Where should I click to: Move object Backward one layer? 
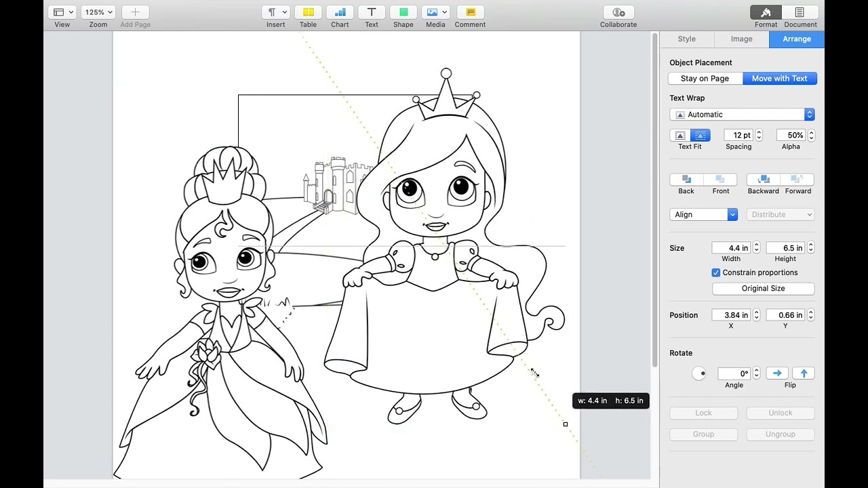(x=764, y=180)
